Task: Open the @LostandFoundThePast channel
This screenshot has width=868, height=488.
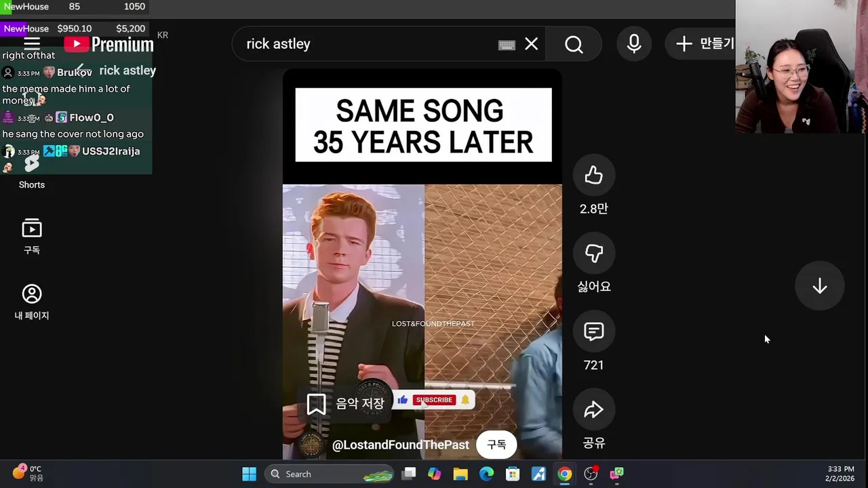Action: click(x=400, y=445)
